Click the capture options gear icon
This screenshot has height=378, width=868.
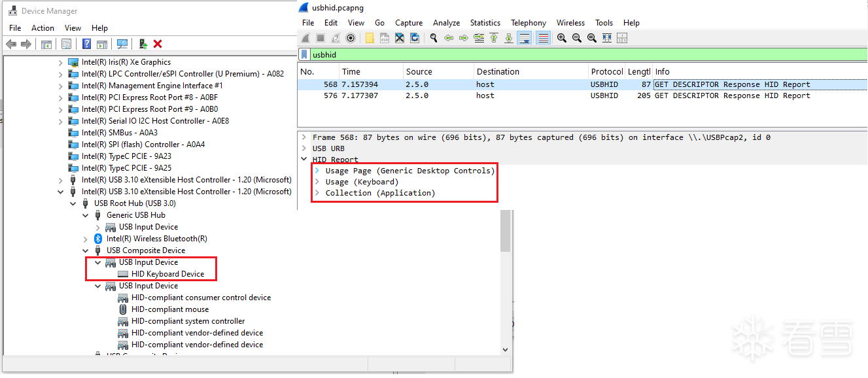(351, 39)
